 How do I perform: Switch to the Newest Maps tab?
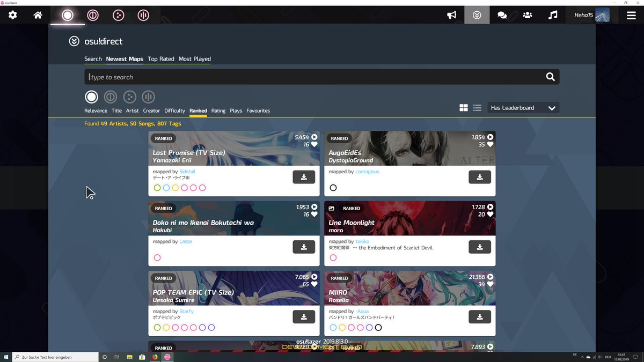click(125, 59)
